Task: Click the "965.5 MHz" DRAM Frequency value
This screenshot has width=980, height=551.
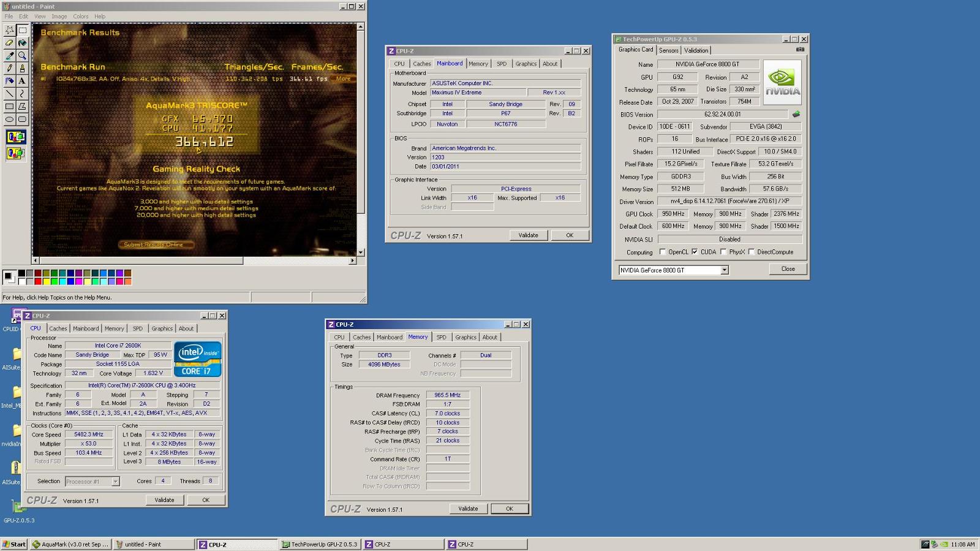Action: (x=448, y=395)
